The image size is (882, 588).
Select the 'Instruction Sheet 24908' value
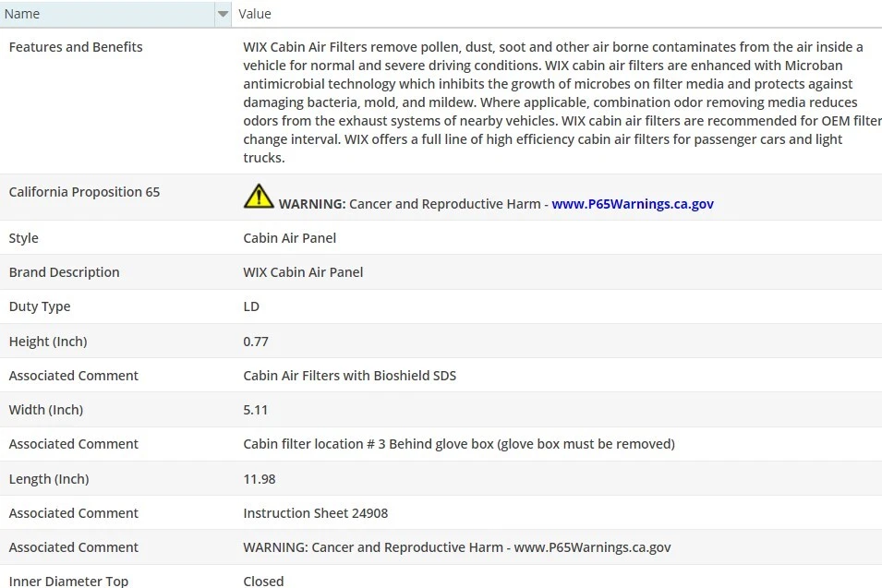[316, 513]
